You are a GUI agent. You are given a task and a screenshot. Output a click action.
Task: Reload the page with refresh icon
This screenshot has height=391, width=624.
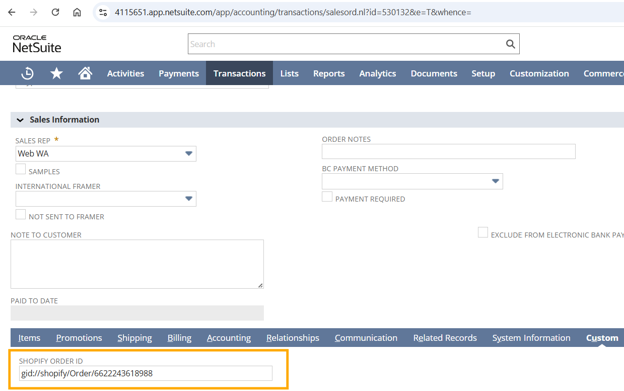click(55, 12)
